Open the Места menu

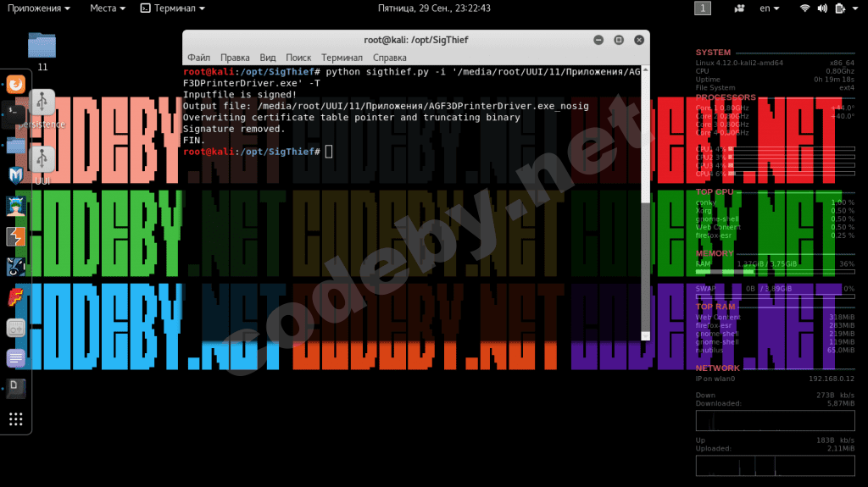108,8
